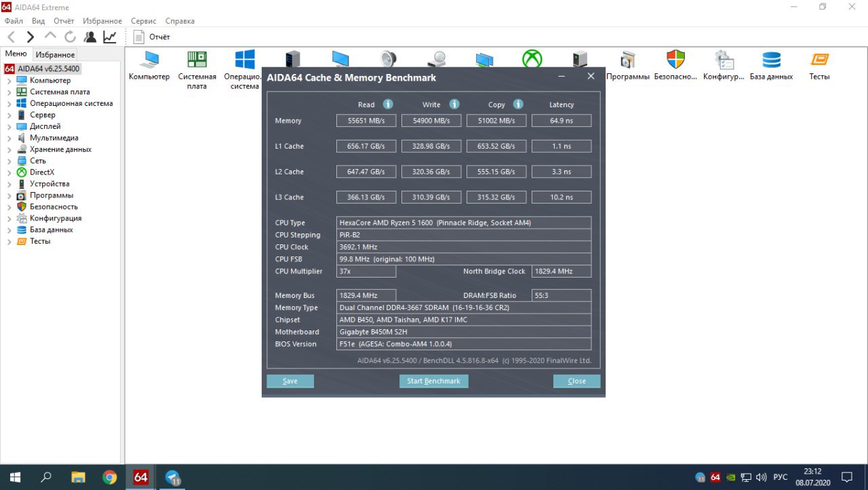Open the Системная плата icon in main pane
This screenshot has width=868, height=490.
pos(197,70)
